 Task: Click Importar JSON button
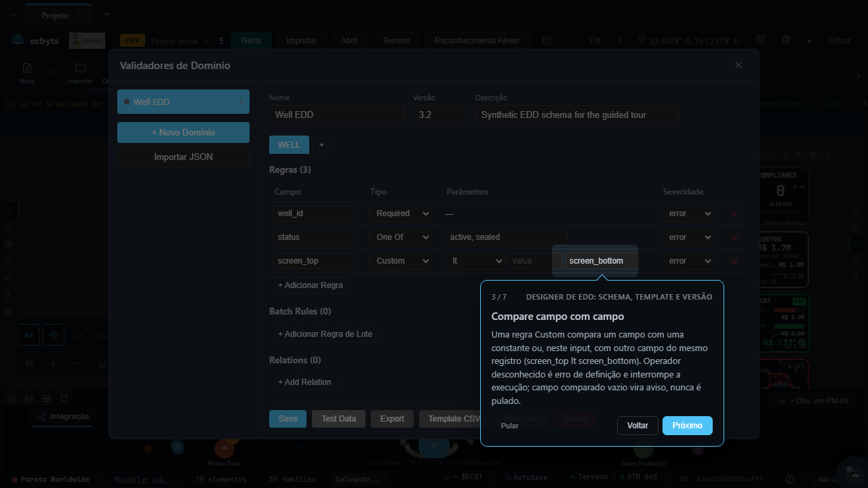[x=183, y=157]
